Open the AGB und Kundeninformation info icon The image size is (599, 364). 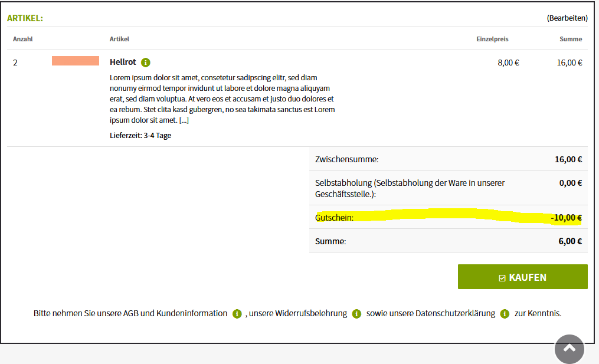(x=237, y=314)
